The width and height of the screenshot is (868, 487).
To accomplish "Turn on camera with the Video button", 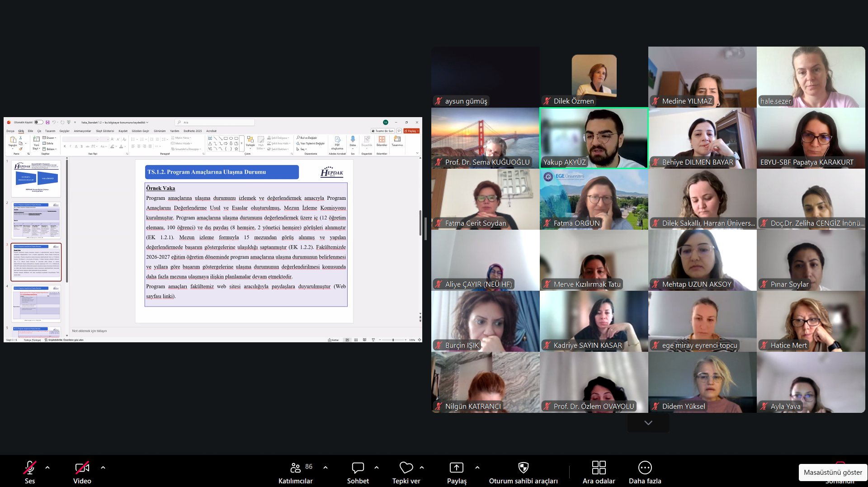I will click(x=82, y=472).
